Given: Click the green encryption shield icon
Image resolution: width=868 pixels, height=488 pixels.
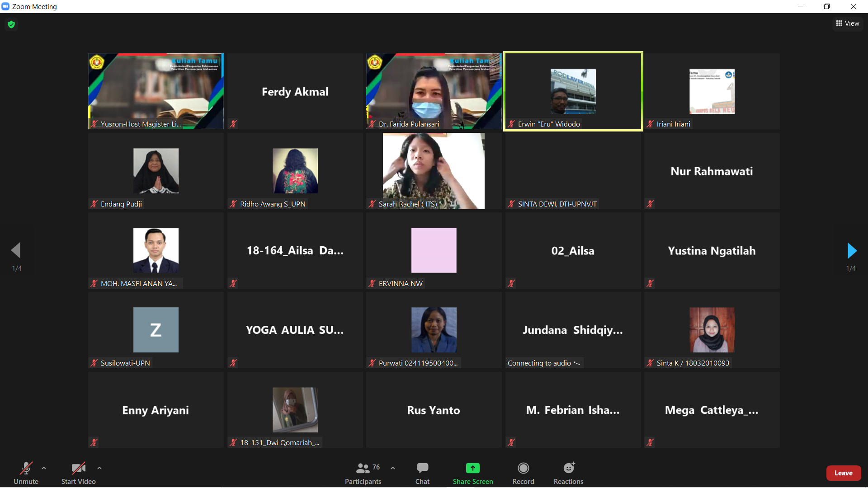Looking at the screenshot, I should point(11,24).
